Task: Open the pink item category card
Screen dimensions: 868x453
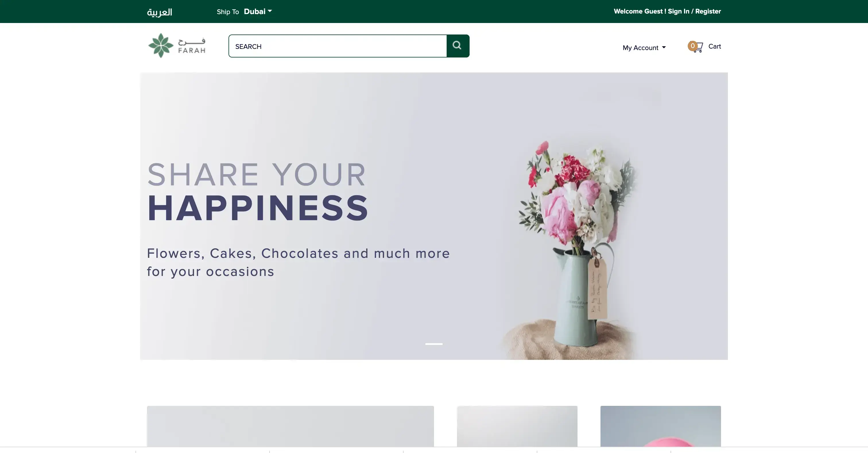Action: 660,426
